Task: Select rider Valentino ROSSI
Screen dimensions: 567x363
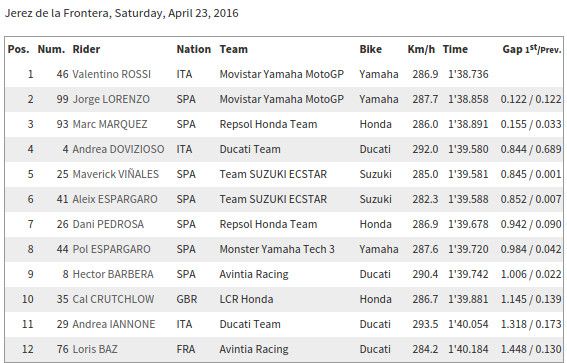Action: [112, 74]
